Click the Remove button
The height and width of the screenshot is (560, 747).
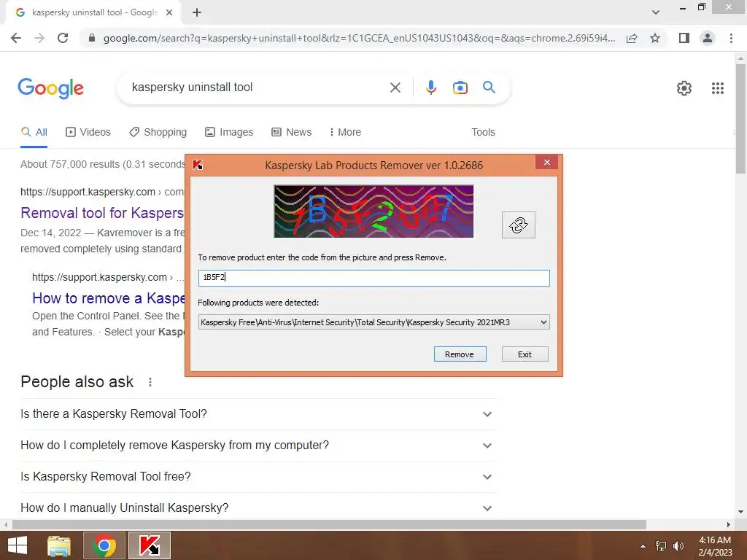460,354
